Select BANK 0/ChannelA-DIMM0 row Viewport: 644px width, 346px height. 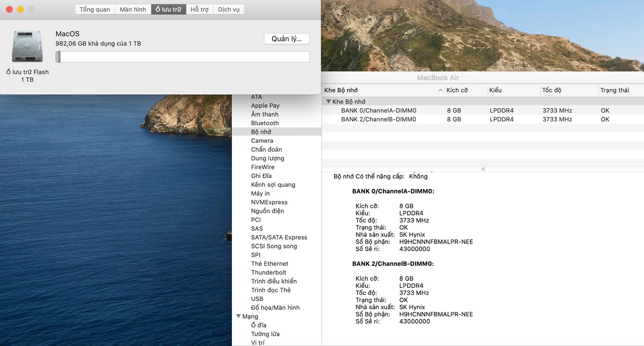(x=378, y=110)
